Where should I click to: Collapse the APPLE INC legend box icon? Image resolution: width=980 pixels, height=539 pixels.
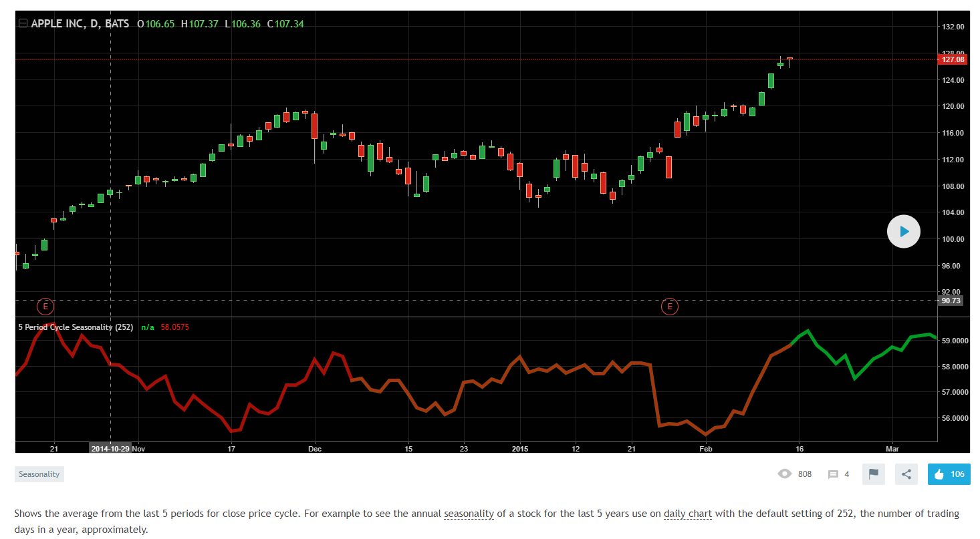pyautogui.click(x=23, y=24)
